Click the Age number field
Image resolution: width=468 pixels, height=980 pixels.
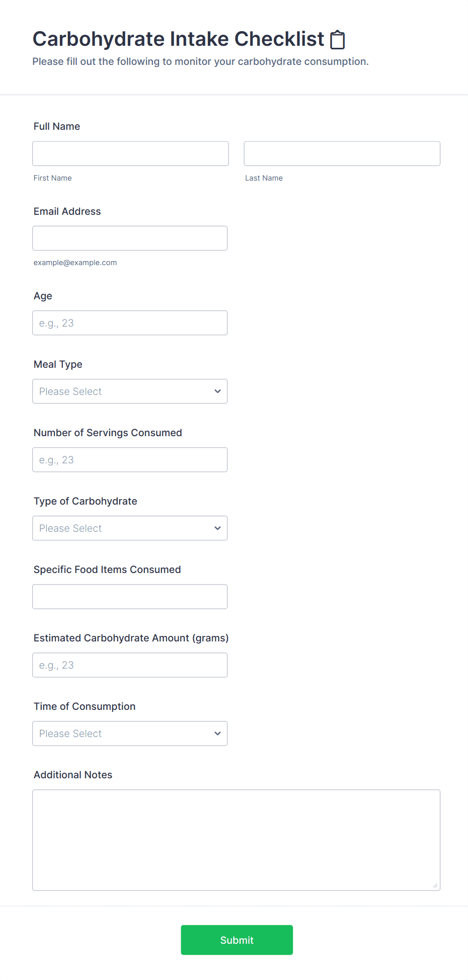click(x=130, y=323)
